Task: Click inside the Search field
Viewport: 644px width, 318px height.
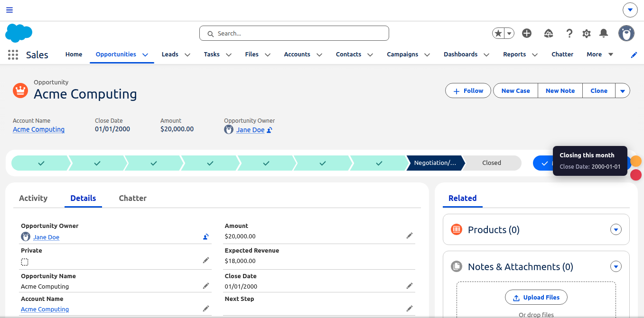Action: (294, 33)
